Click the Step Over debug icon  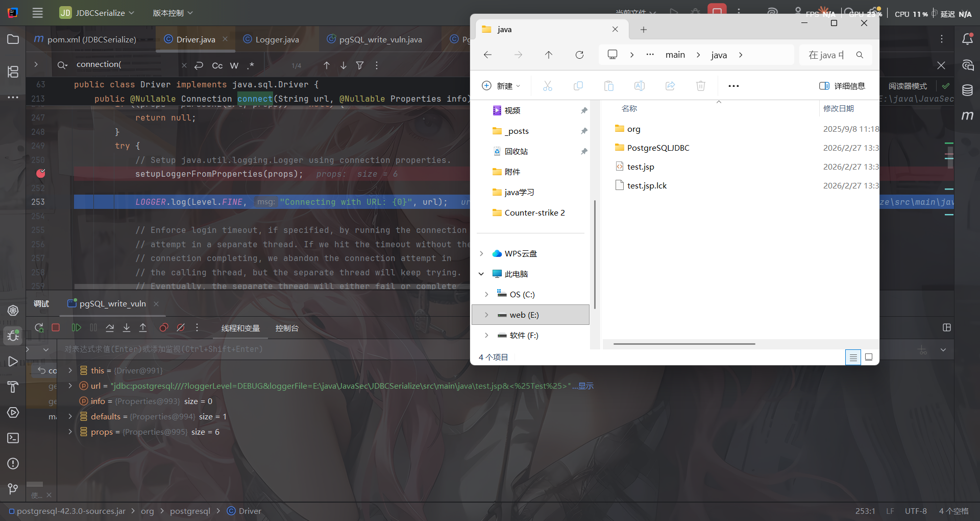[x=110, y=328]
